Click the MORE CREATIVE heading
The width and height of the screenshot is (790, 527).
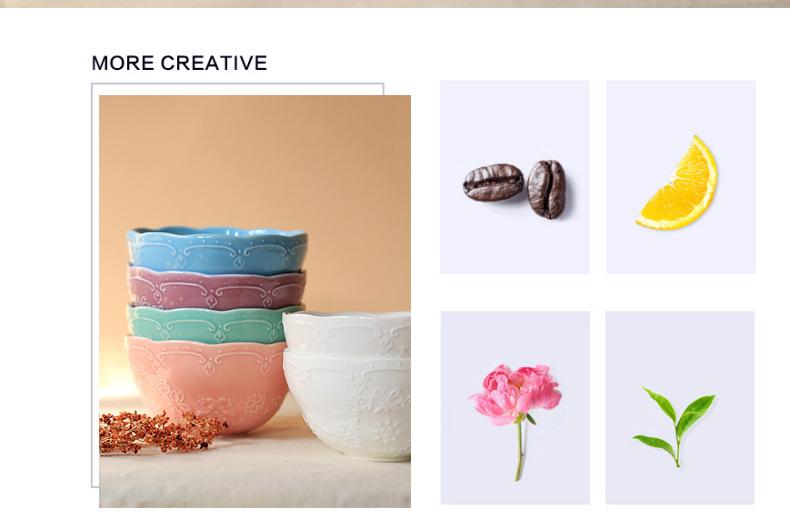coord(179,63)
